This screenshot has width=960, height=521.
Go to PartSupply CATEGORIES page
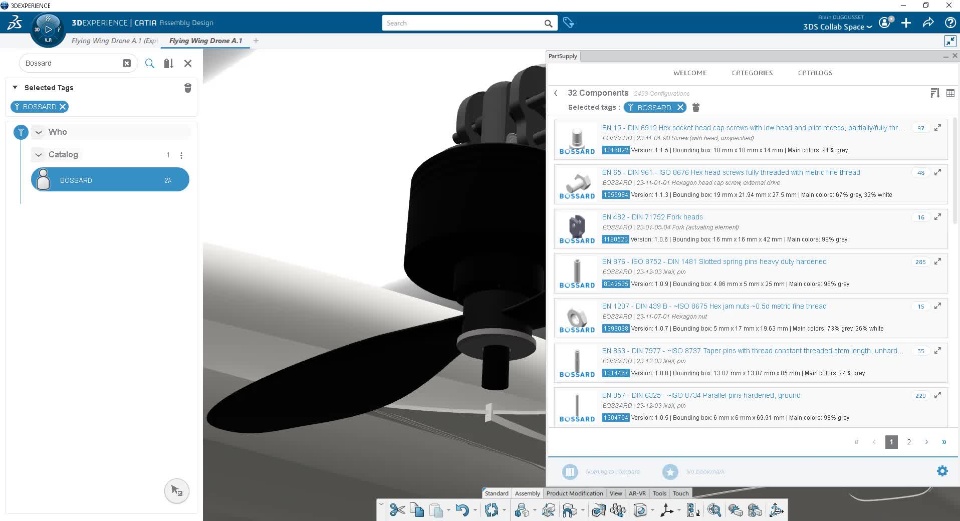pyautogui.click(x=752, y=73)
